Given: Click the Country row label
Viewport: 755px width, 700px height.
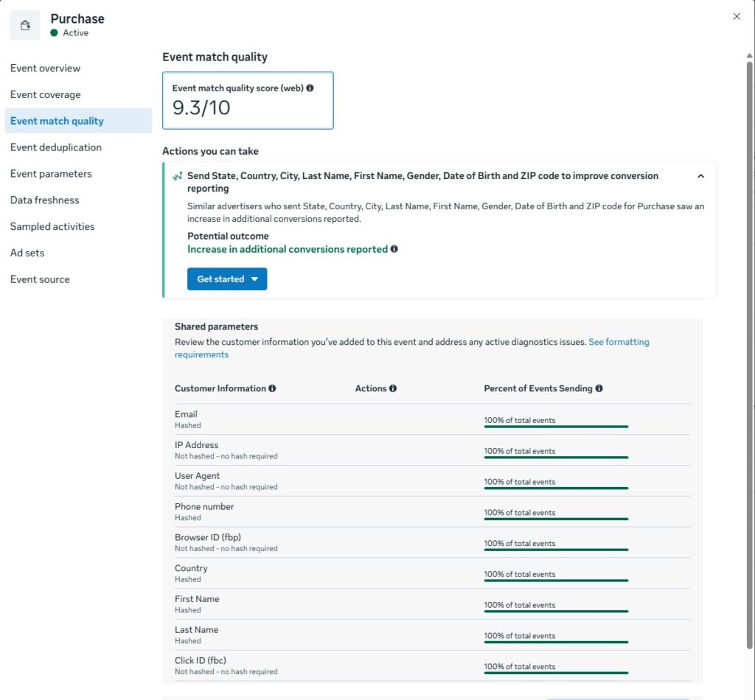Looking at the screenshot, I should (x=191, y=568).
